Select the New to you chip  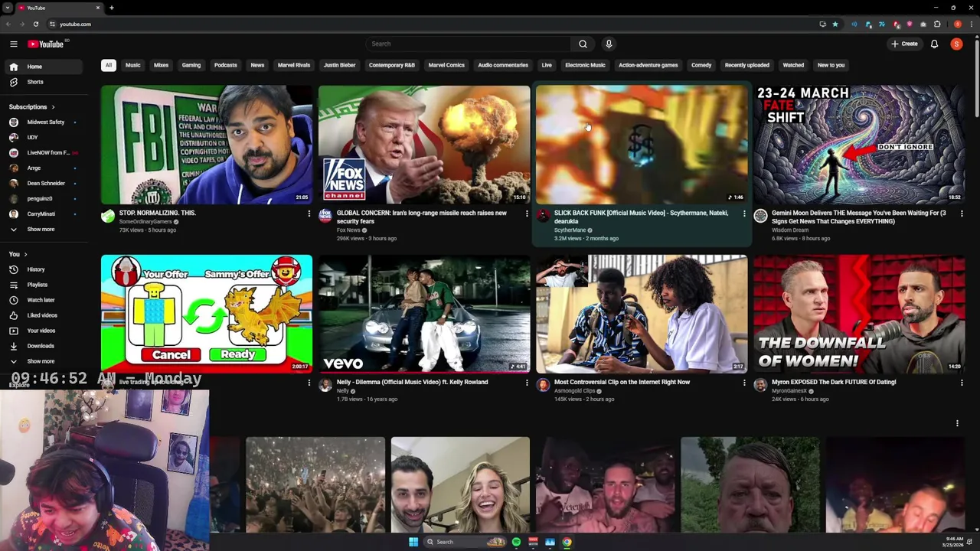(831, 65)
